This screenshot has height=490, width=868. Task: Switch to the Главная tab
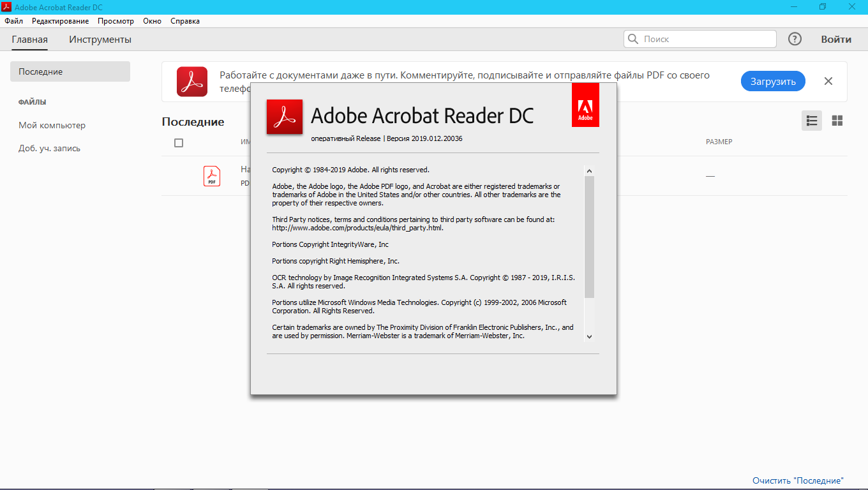tap(29, 40)
